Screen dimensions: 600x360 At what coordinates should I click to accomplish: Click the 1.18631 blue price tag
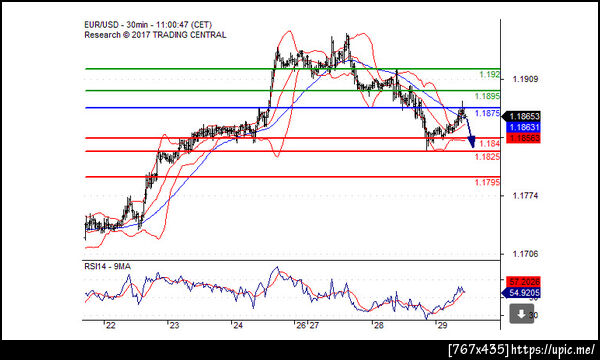(x=523, y=127)
